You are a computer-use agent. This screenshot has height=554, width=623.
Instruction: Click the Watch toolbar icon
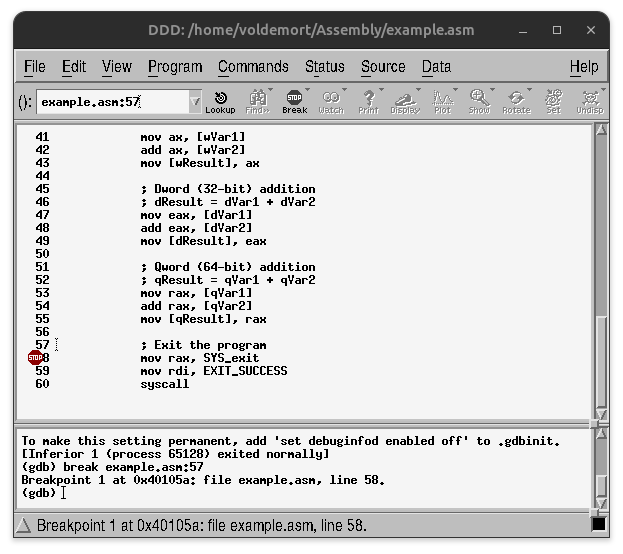[331, 102]
